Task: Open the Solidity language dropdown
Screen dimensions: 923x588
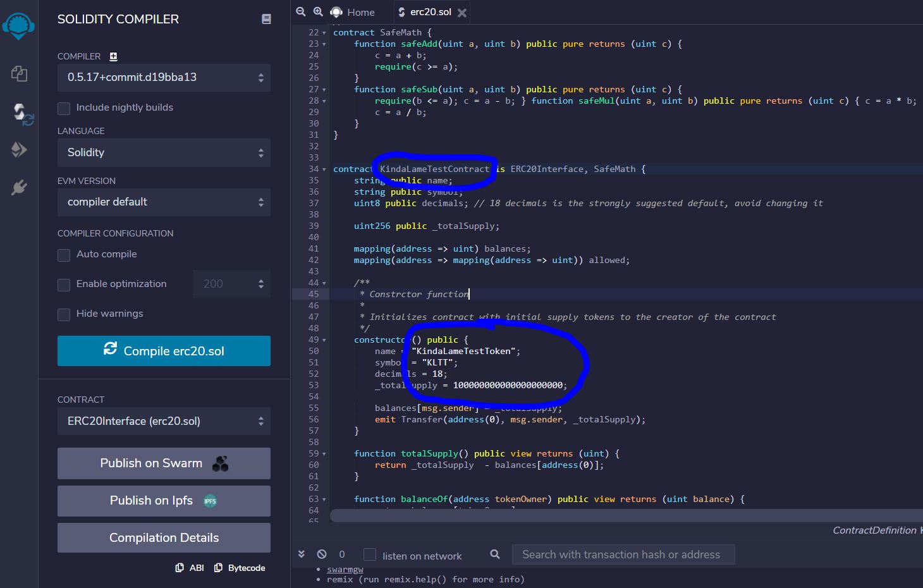Action: [x=164, y=152]
